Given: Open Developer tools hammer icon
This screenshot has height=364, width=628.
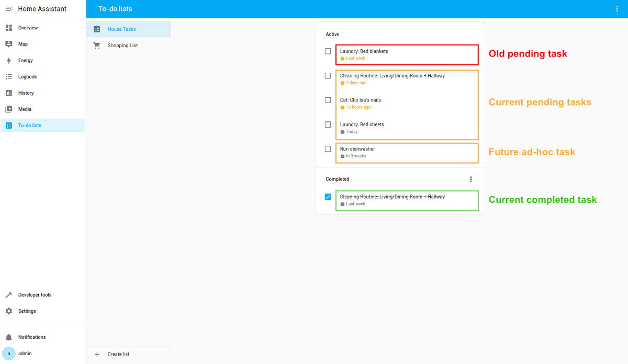Looking at the screenshot, I should tap(9, 294).
